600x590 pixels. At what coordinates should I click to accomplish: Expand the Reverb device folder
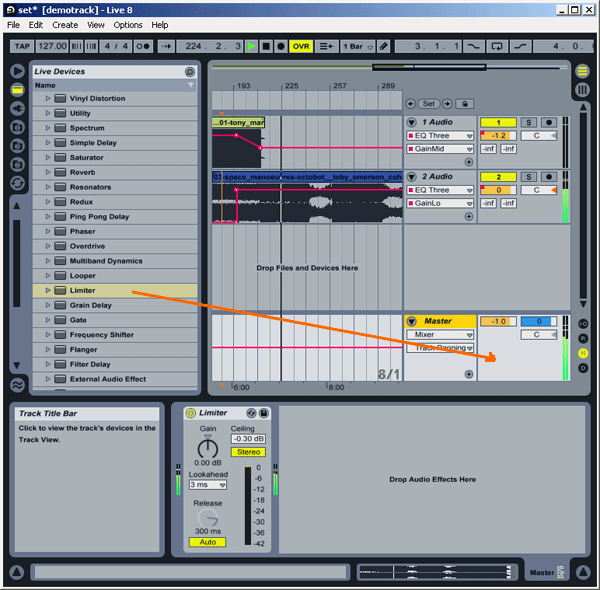point(47,172)
